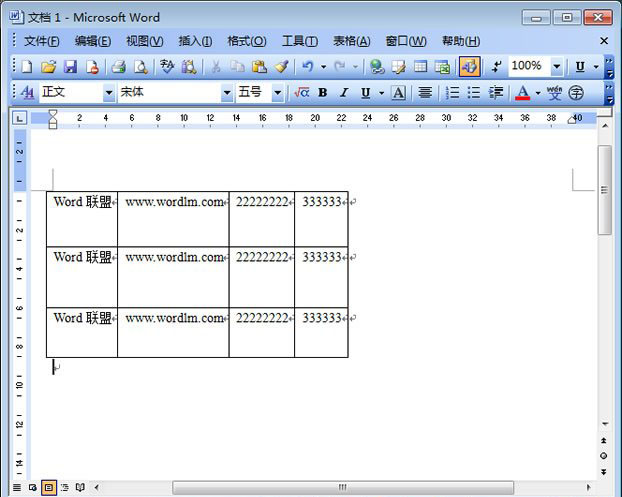Screen dimensions: 622x497
Task: Open a file with the Open folder icon
Action: point(48,67)
